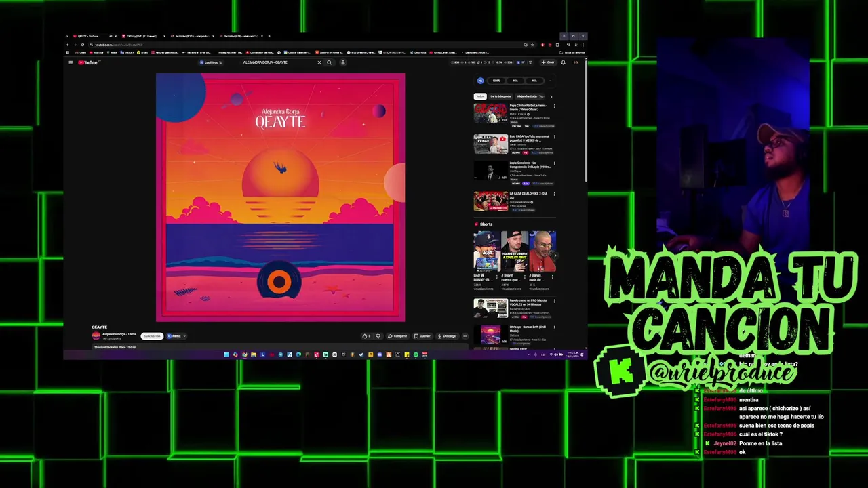Open options menu for Lapiz Conciente video
This screenshot has width=868, height=488.
click(554, 164)
